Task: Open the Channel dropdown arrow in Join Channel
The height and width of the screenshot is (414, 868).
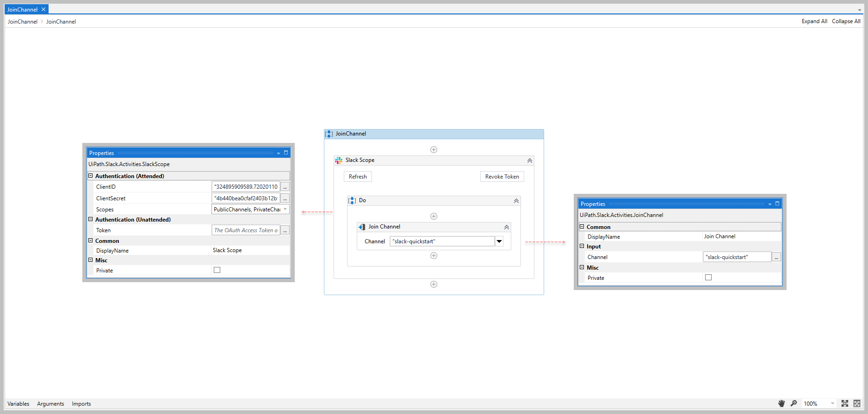Action: coord(499,241)
